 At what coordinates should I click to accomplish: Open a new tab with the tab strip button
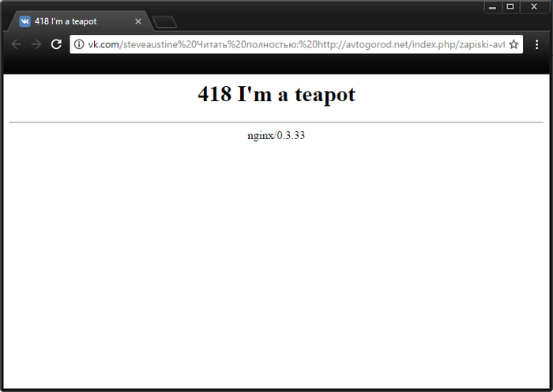pyautogui.click(x=164, y=21)
